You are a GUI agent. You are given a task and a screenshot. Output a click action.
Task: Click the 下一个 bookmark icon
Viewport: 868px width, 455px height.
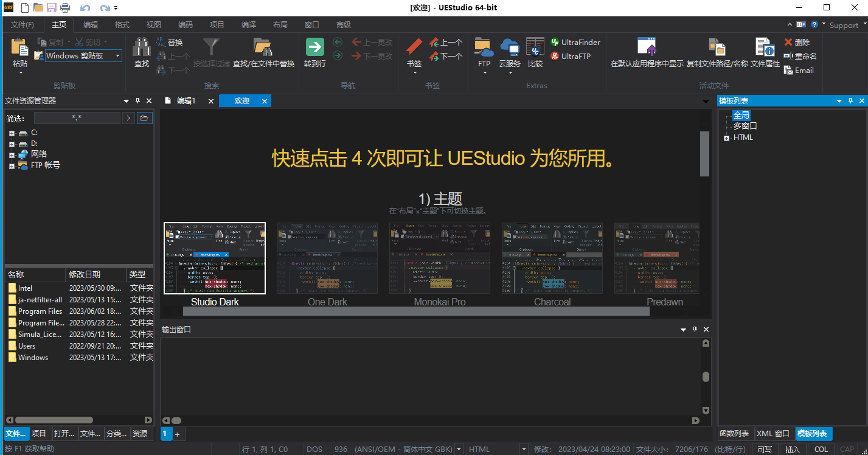434,56
